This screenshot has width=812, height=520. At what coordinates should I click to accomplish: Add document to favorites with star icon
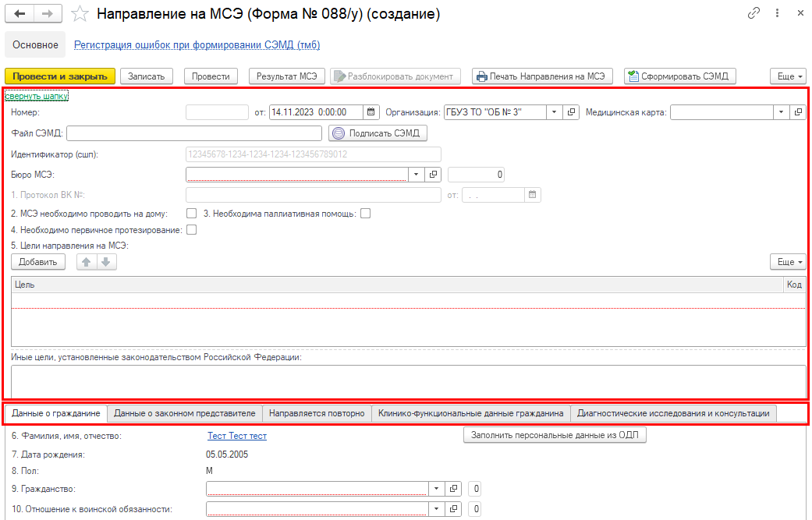click(x=80, y=14)
